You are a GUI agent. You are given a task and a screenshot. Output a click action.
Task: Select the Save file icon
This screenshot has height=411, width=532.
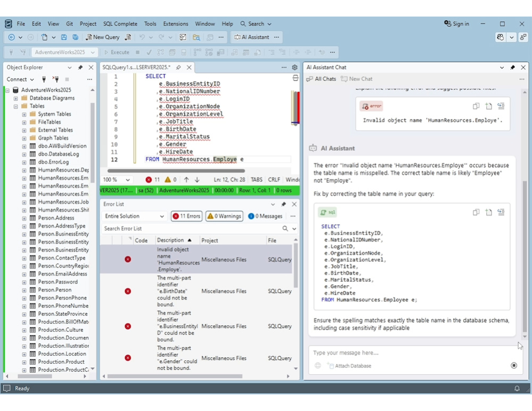(x=64, y=37)
